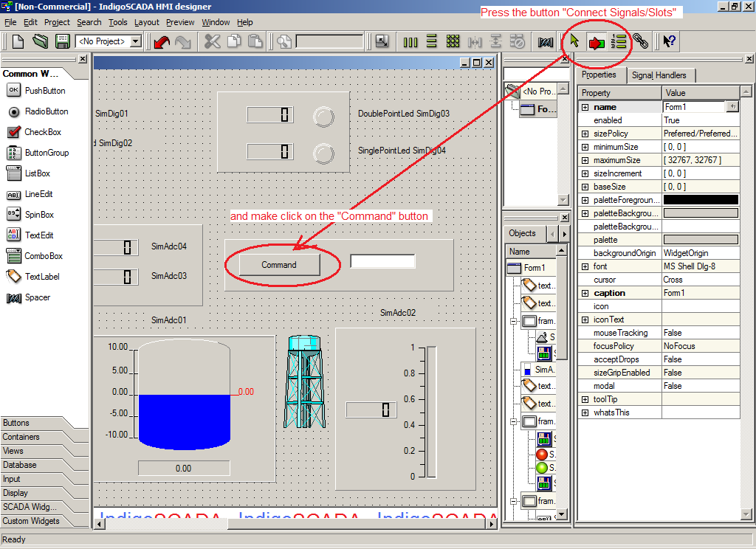756x549 pixels.
Task: Paste using the clipboard icon
Action: (x=255, y=42)
